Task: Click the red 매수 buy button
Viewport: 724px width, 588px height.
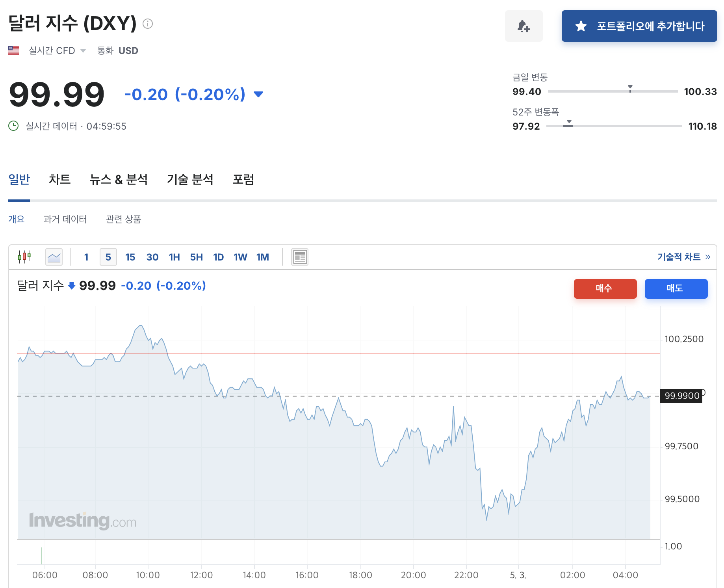Action: [x=605, y=288]
